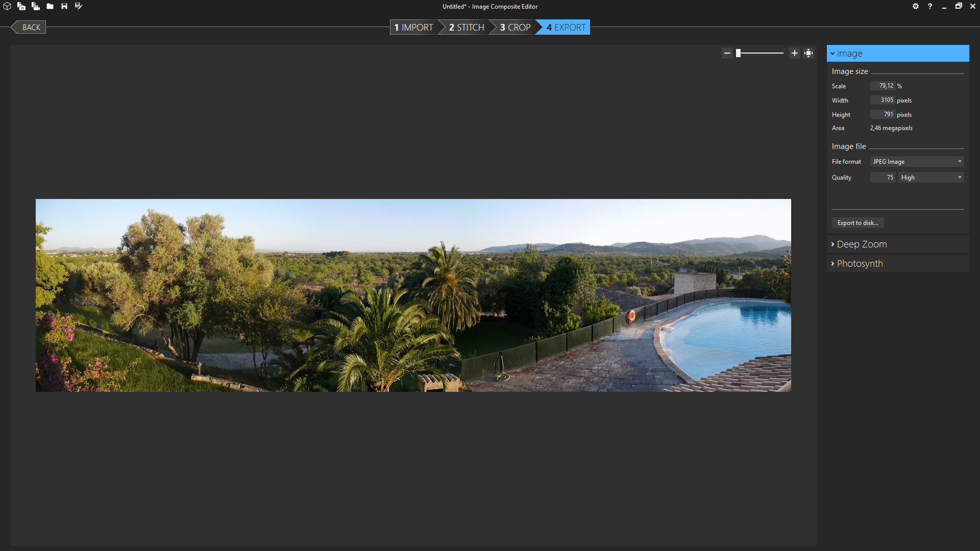Save the current project

tap(64, 6)
